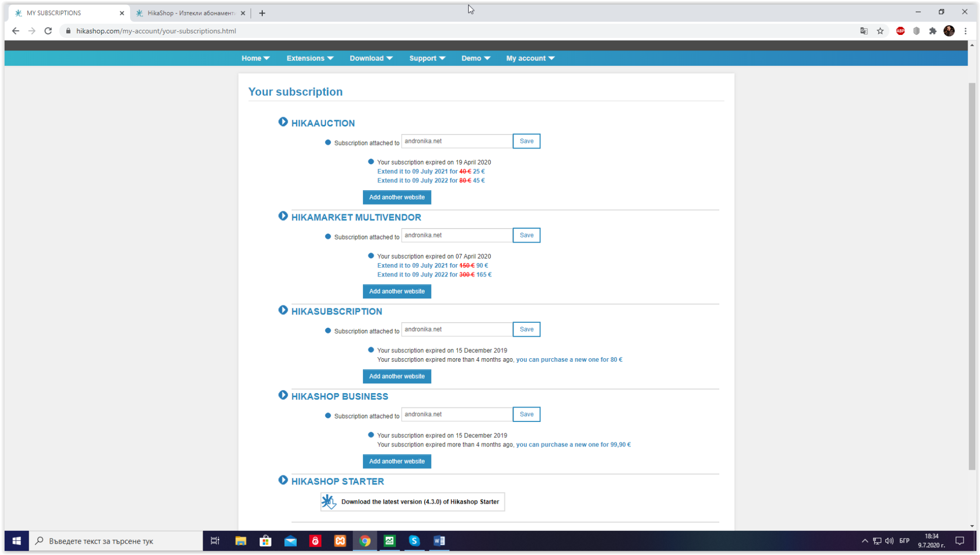Click the Windows taskbar search box
980x555 pixels.
click(116, 541)
